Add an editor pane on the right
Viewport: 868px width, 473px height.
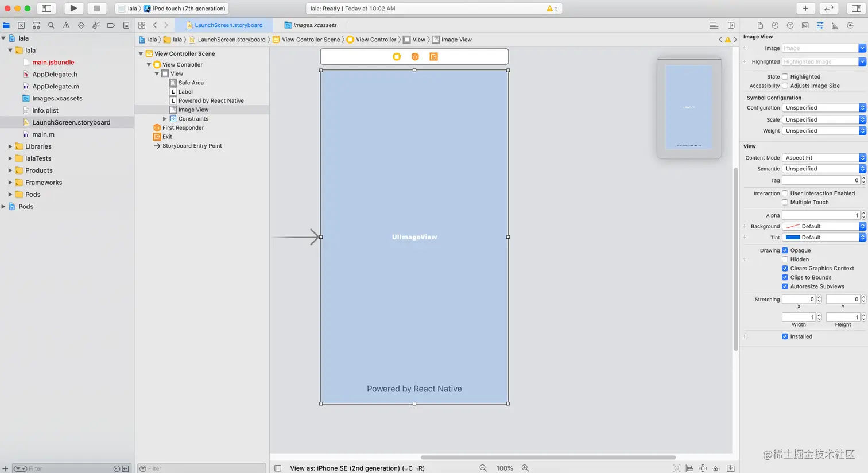[x=731, y=25]
